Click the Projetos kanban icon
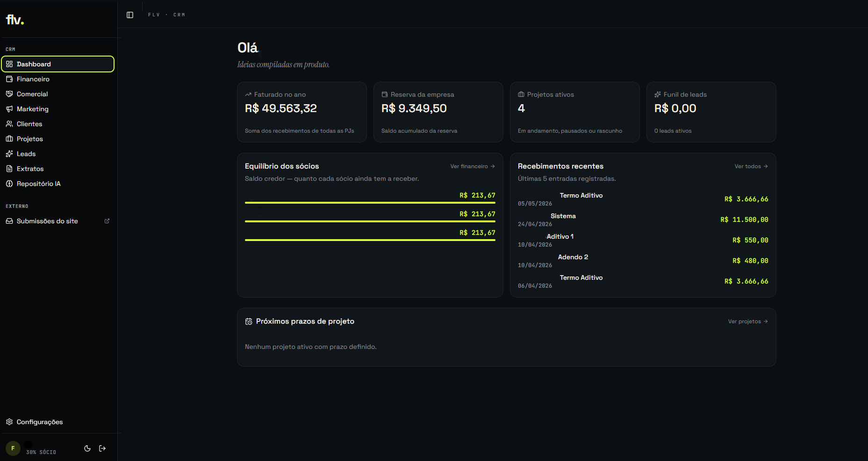This screenshot has height=461, width=868. (x=9, y=139)
